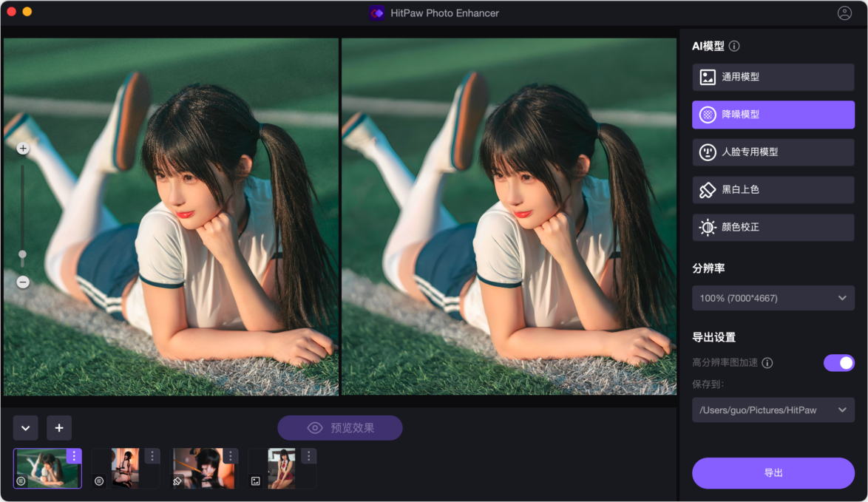Click the HitPaw Photo Enhancer window title
This screenshot has width=868, height=502.
pyautogui.click(x=444, y=13)
